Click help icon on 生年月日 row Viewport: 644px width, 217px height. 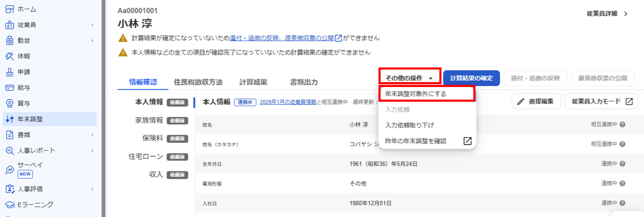(x=622, y=164)
